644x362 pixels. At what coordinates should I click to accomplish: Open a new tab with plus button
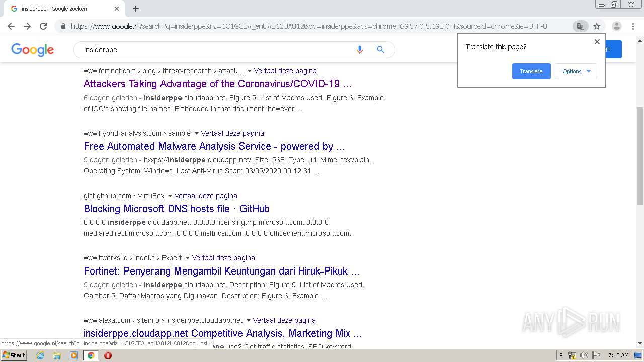(x=136, y=9)
